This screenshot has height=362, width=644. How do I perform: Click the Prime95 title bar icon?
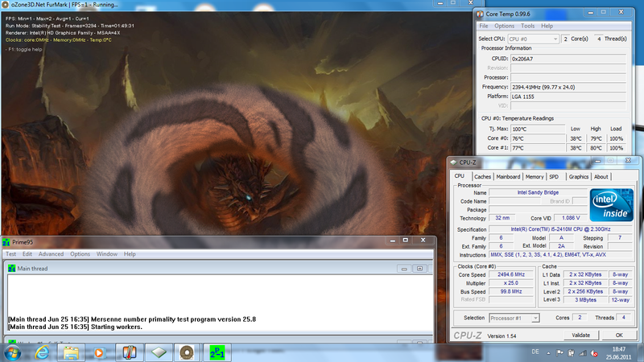pos(6,242)
